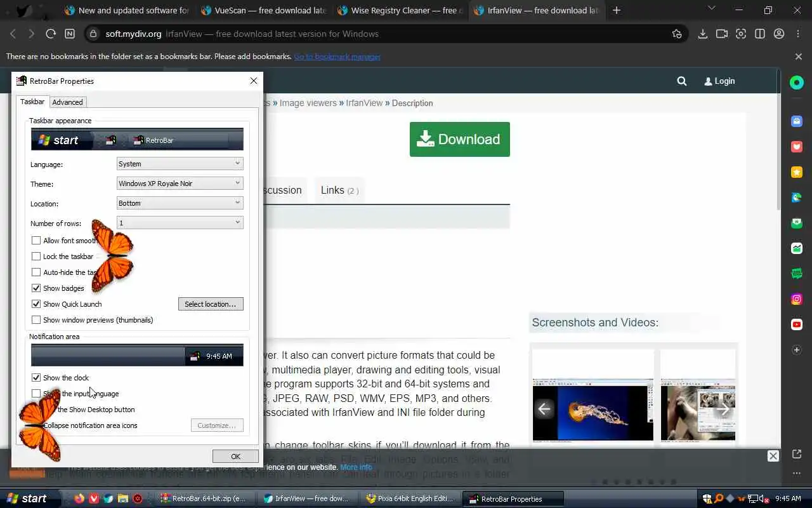The width and height of the screenshot is (812, 508).
Task: Show previous IrfanView screenshot arrow
Action: click(x=544, y=409)
